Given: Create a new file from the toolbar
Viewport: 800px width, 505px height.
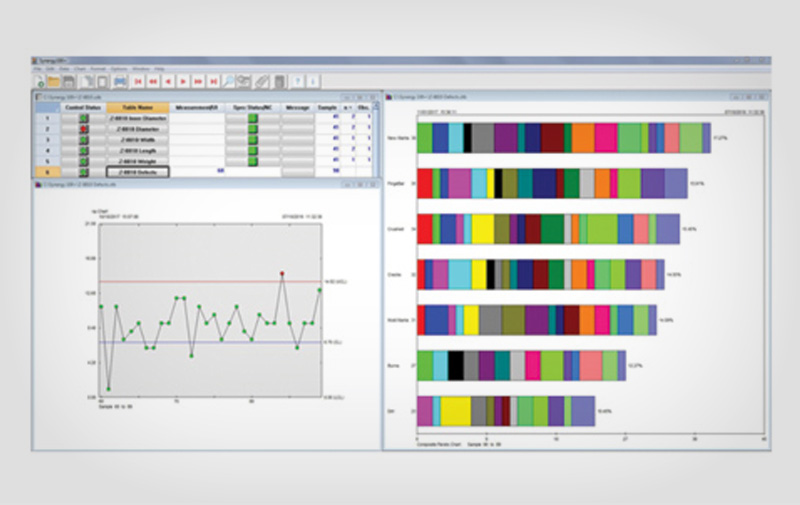Looking at the screenshot, I should [39, 82].
